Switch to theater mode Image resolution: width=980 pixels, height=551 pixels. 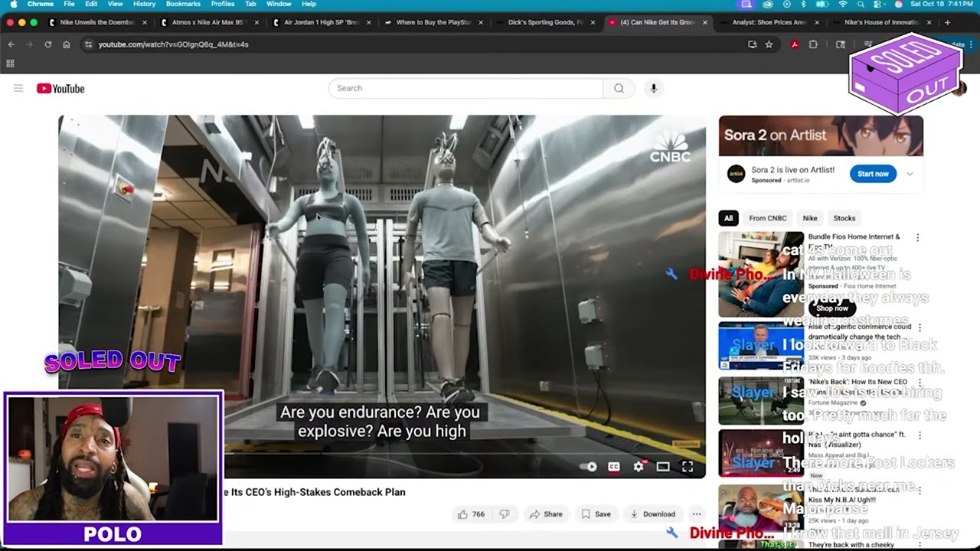point(663,467)
